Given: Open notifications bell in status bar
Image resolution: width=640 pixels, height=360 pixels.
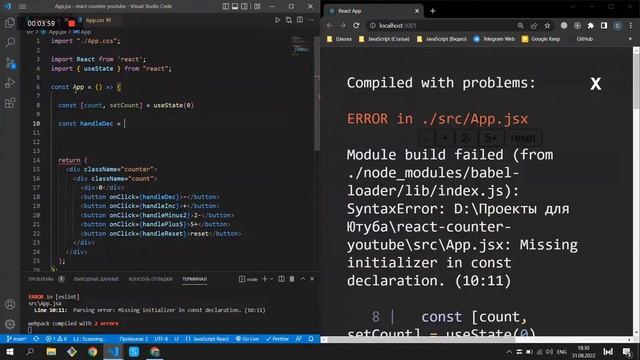Looking at the screenshot, I should pyautogui.click(x=311, y=339).
